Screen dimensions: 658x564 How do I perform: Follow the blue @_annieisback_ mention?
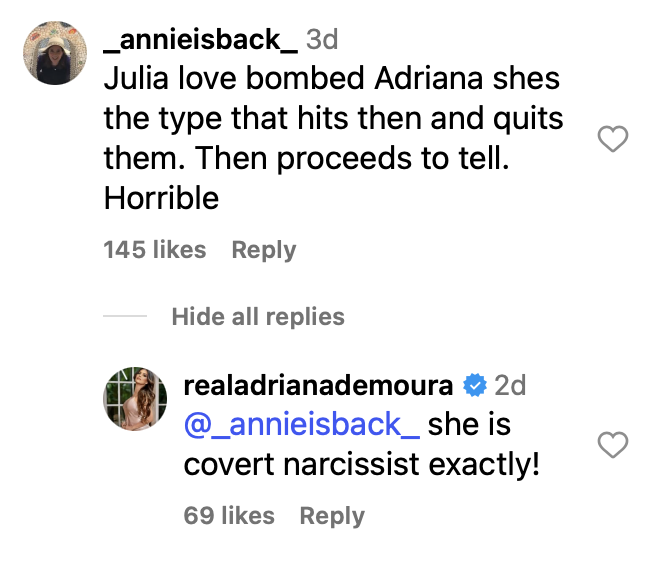[x=302, y=424]
